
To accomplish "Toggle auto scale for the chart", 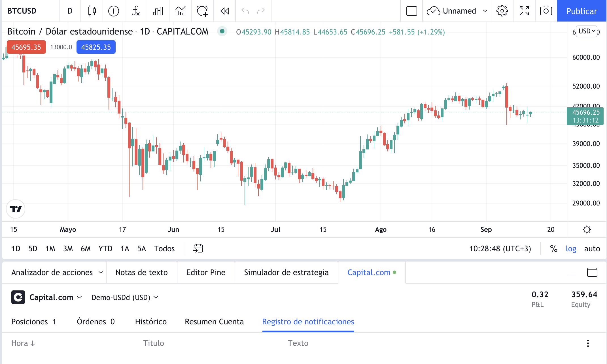I will tap(592, 249).
